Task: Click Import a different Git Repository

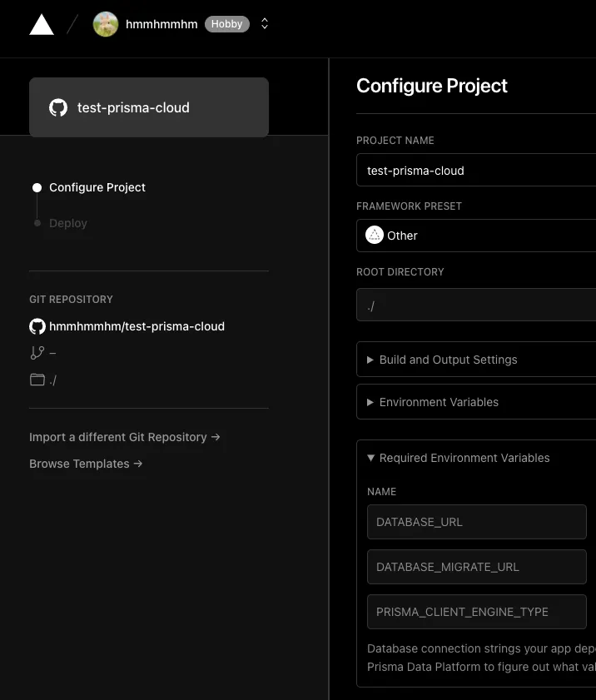Action: (x=125, y=437)
